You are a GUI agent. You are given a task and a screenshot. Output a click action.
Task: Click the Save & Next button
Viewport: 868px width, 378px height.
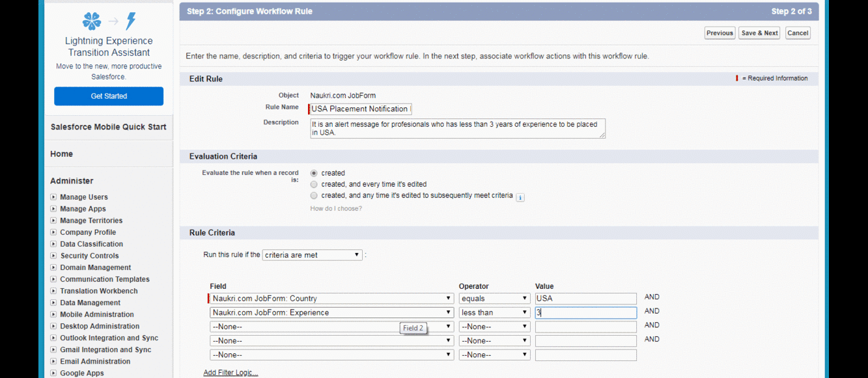coord(759,33)
